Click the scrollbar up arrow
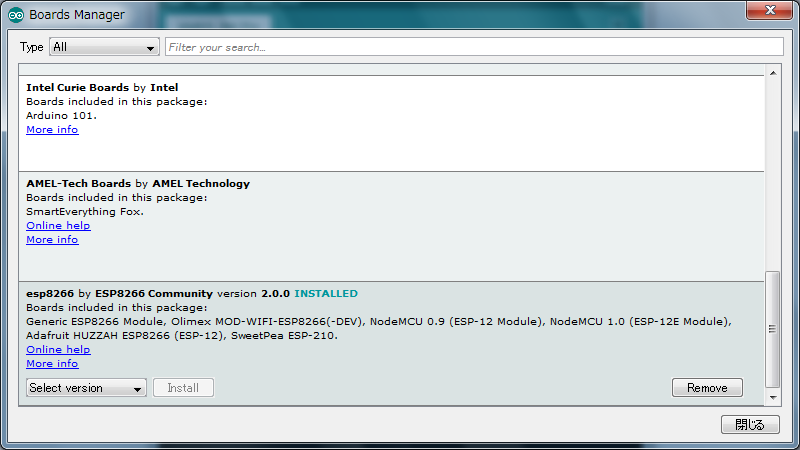Viewport: 800px width, 450px height. point(773,73)
